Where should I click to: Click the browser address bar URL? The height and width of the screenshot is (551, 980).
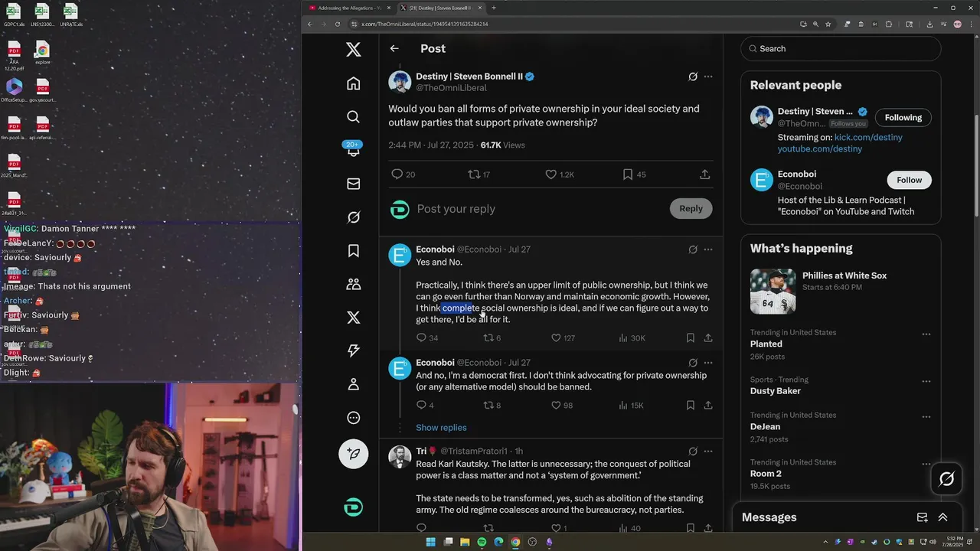click(x=425, y=24)
